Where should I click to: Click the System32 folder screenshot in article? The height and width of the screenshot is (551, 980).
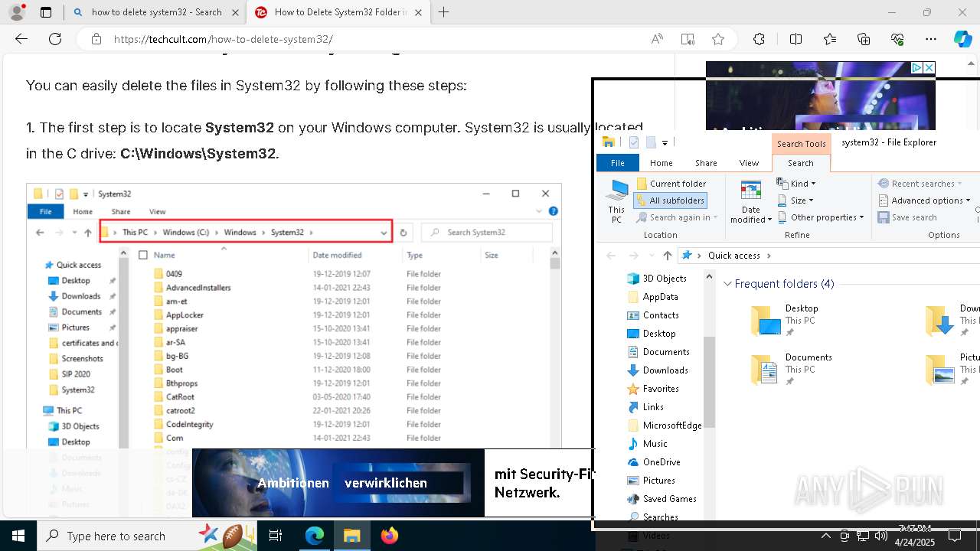coord(294,315)
